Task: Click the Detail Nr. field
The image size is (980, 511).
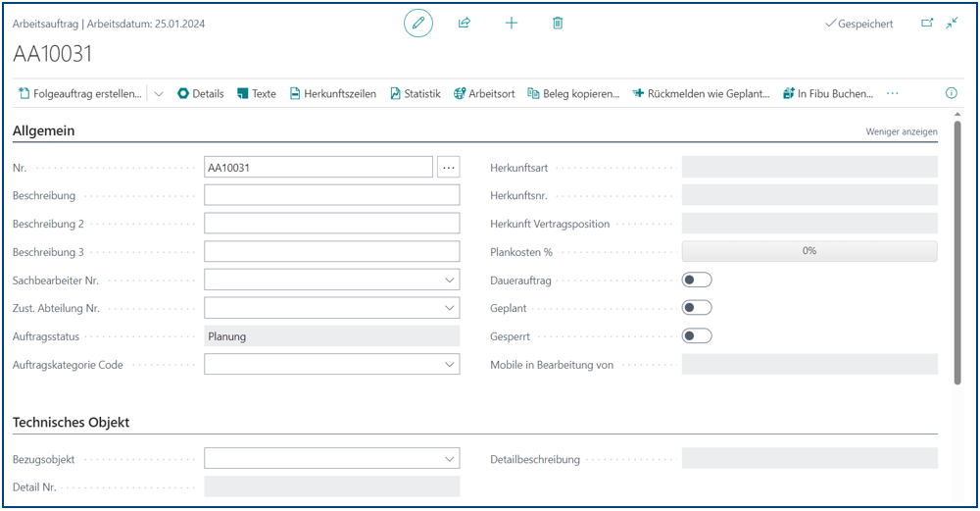Action: coord(332,486)
